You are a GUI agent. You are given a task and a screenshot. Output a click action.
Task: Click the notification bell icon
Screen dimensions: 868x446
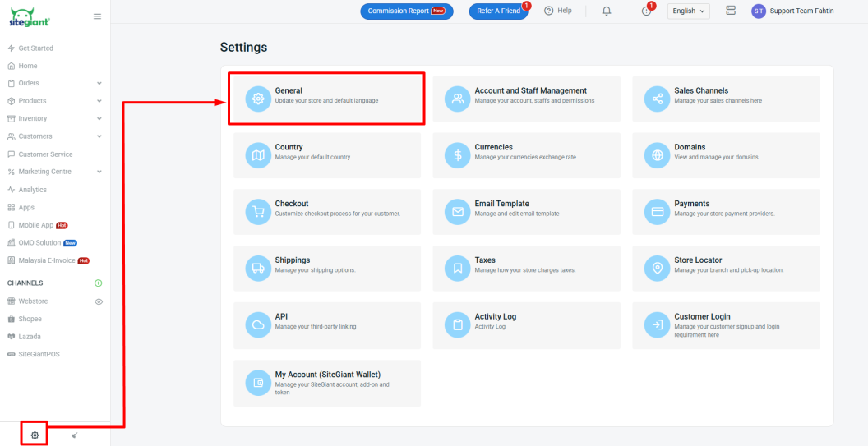click(x=607, y=11)
